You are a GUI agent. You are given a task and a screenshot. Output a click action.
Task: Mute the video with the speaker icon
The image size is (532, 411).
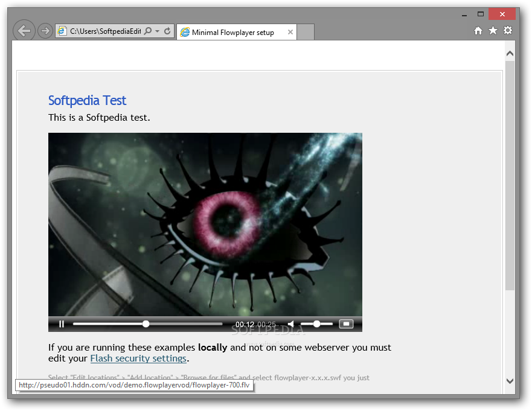coord(291,324)
